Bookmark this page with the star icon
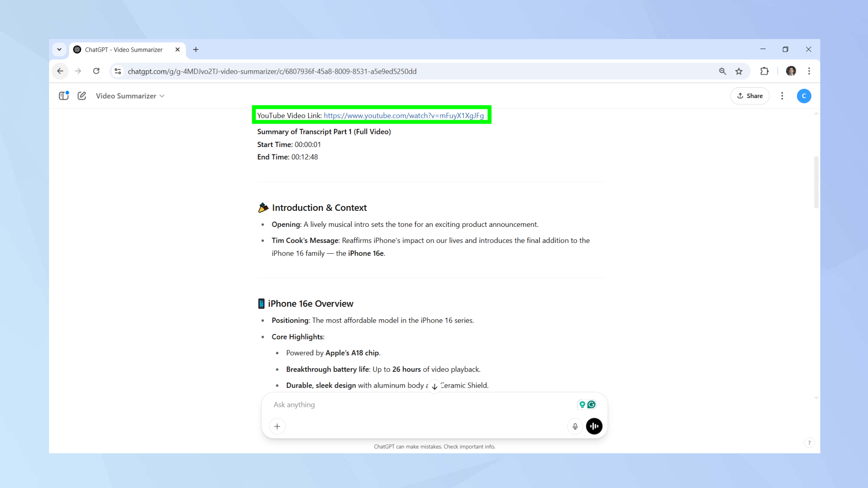 [739, 71]
